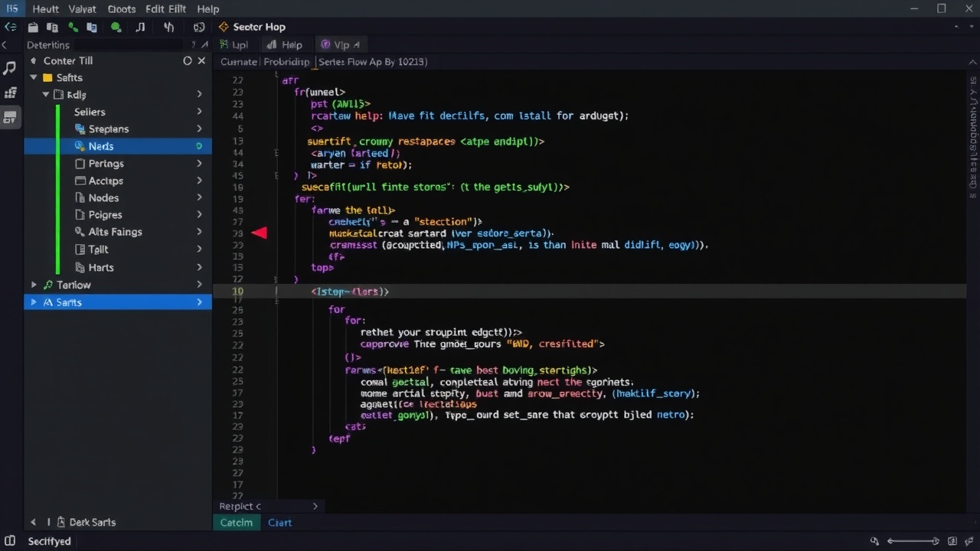Click the Seeter Hop title button
The width and height of the screenshot is (980, 551).
click(259, 27)
